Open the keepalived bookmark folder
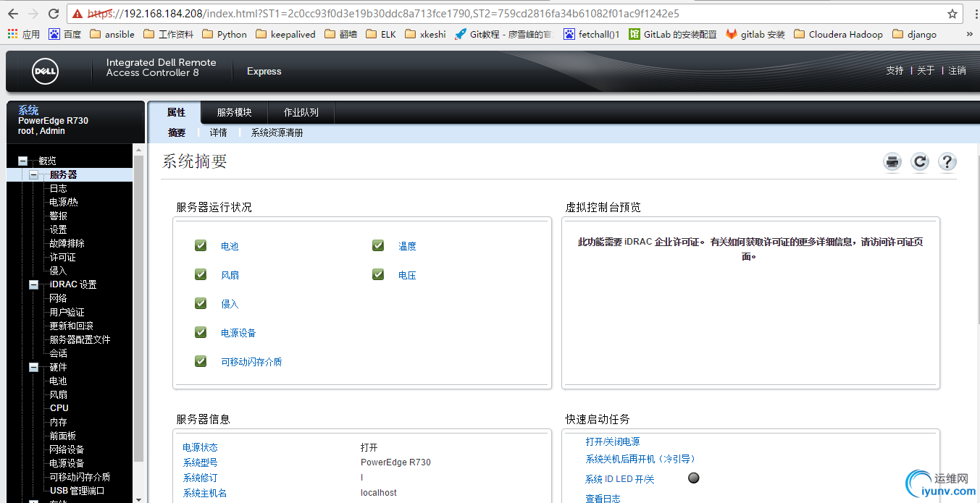 coord(285,34)
